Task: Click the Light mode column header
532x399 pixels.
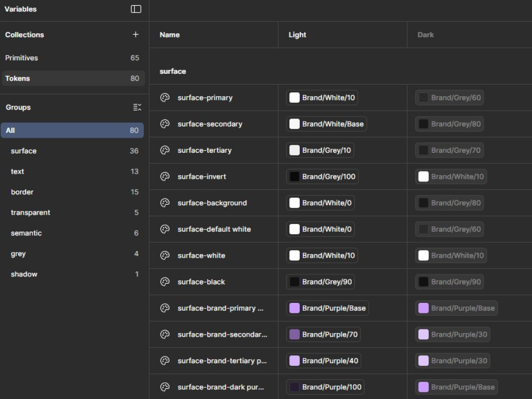Action: (x=297, y=35)
